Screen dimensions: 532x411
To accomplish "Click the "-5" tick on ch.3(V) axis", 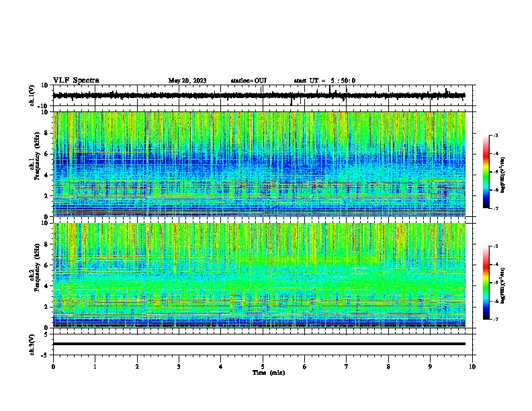I will (45, 355).
